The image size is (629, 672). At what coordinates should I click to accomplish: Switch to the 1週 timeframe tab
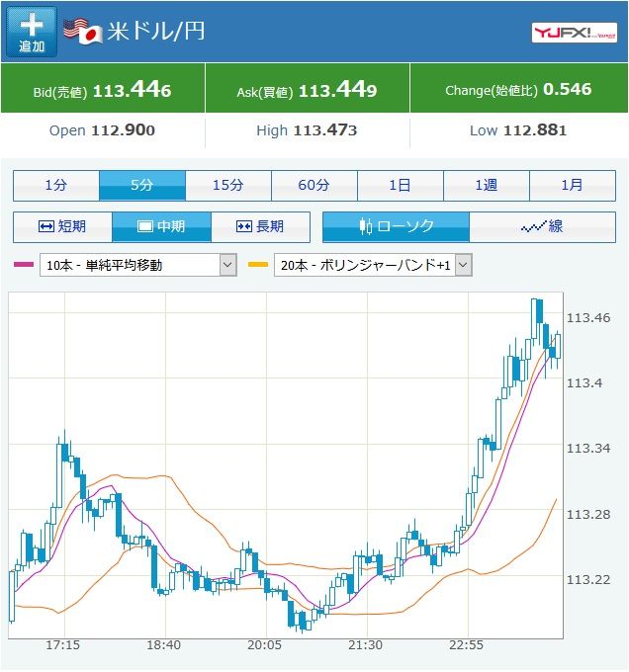(487, 185)
